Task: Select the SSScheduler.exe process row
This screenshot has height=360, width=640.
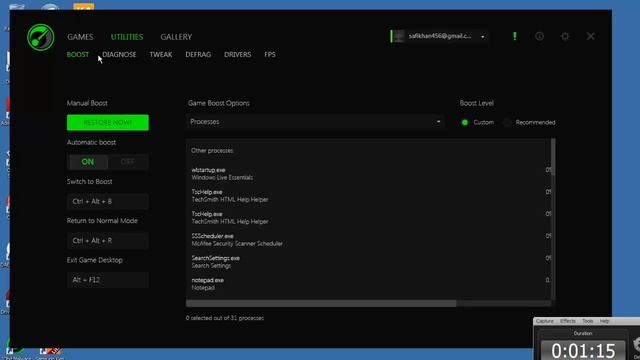Action: click(x=369, y=240)
